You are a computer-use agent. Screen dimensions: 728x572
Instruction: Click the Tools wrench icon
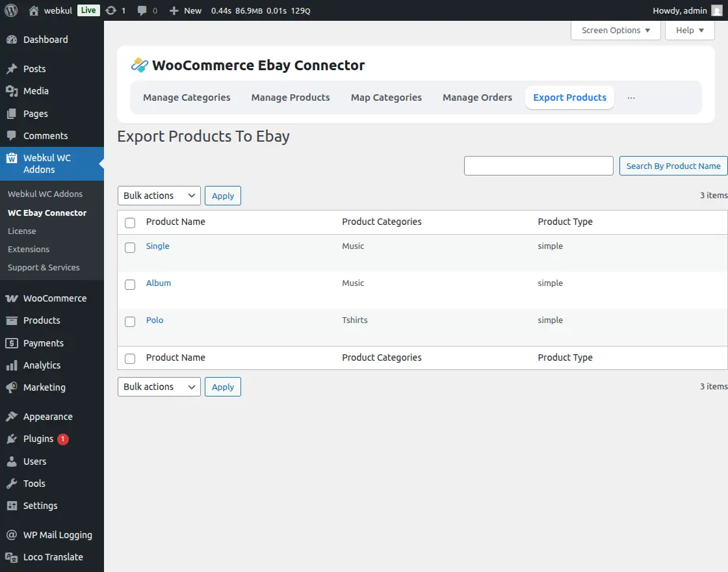12,484
